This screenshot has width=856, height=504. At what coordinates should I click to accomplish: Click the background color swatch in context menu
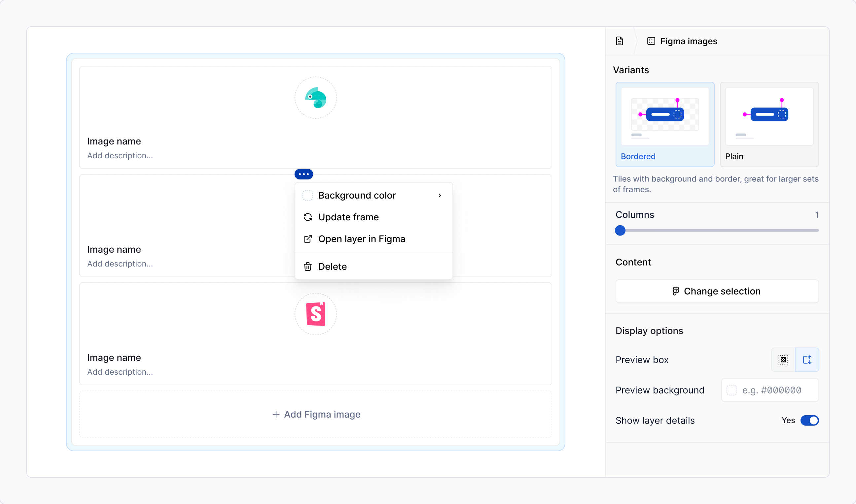308,195
